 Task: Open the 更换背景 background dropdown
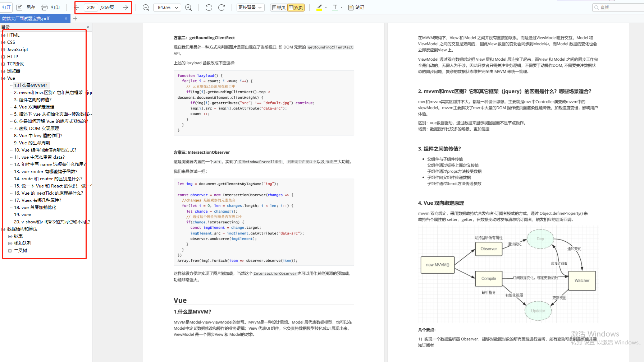coord(250,8)
